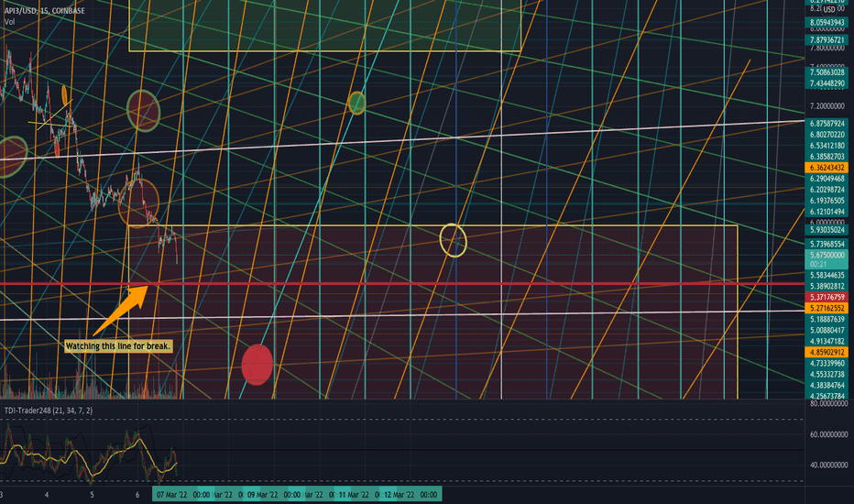Click the '11 Mar '22' date marker
This screenshot has height=504, width=854.
pos(354,495)
